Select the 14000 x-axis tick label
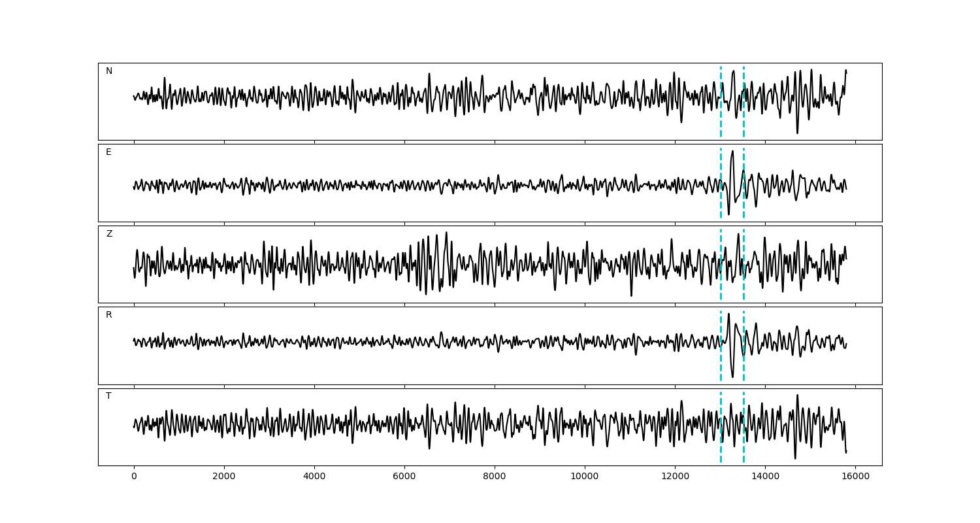This screenshot has width=980, height=523. [765, 477]
